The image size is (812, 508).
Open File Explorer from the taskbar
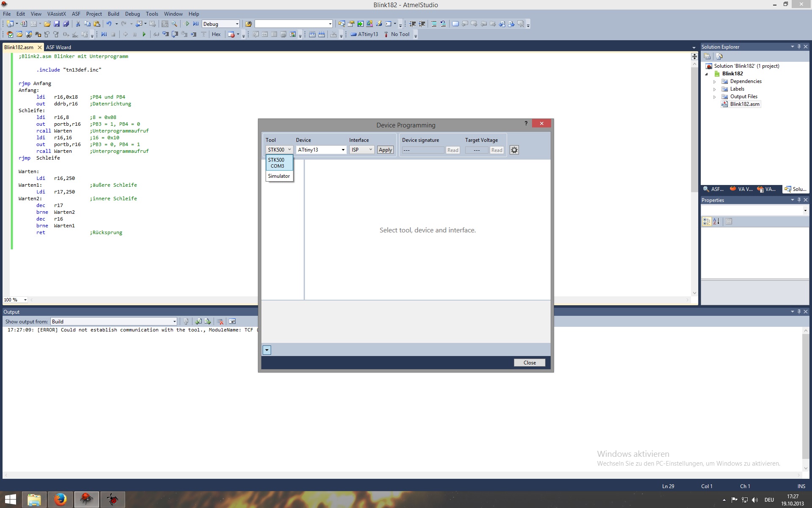click(x=34, y=500)
